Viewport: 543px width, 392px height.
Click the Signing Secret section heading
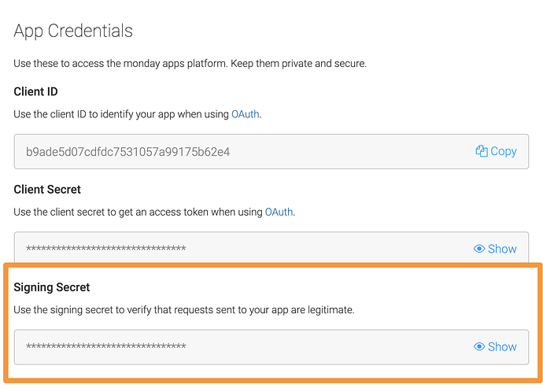52,287
